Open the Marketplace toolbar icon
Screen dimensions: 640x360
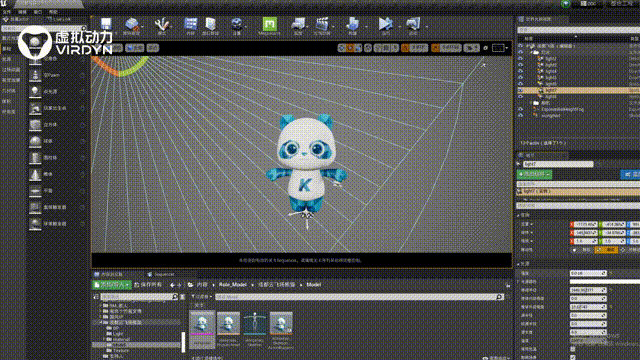point(211,24)
